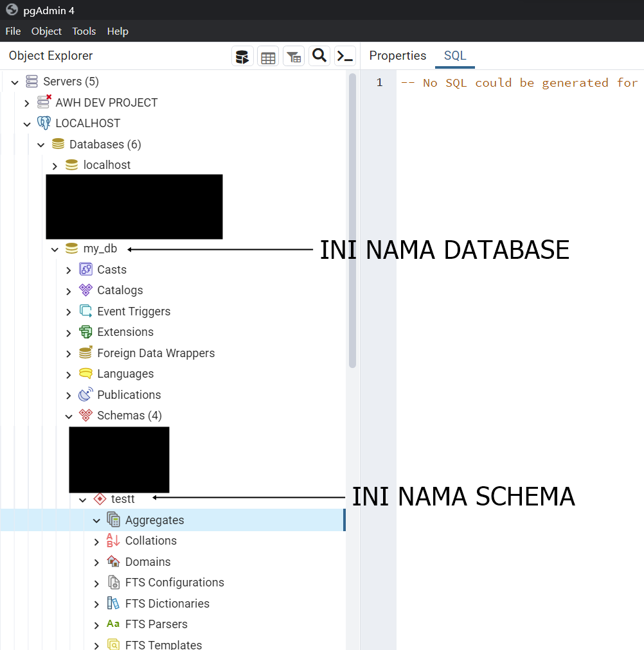The height and width of the screenshot is (650, 644).
Task: Expand the AWH DEV PROJECT server node
Action: [x=27, y=103]
